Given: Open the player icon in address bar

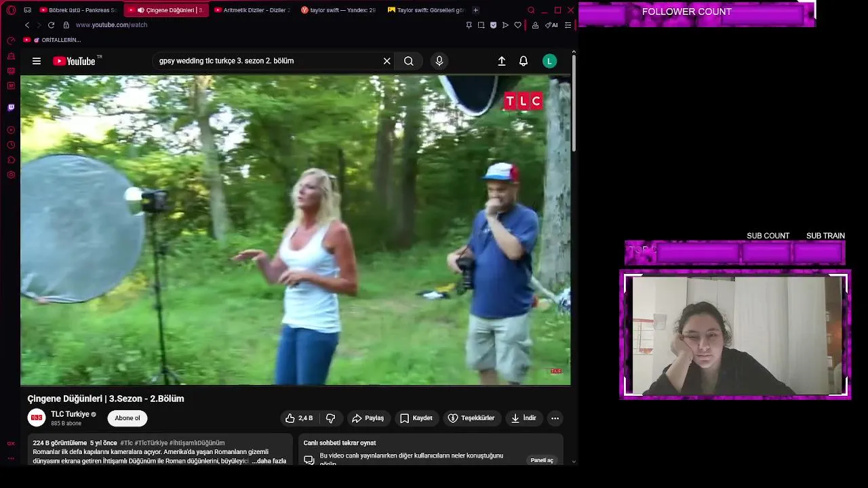Looking at the screenshot, I should pyautogui.click(x=505, y=25).
